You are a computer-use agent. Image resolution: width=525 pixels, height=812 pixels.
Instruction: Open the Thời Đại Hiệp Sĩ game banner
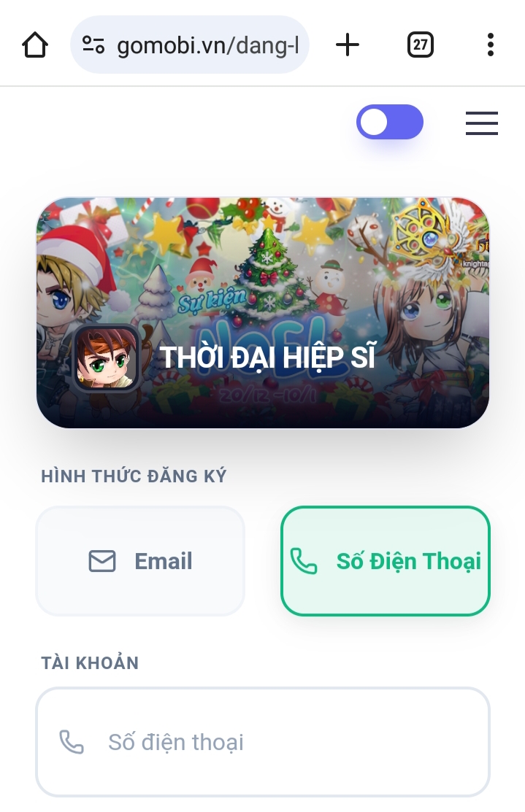pos(263,312)
